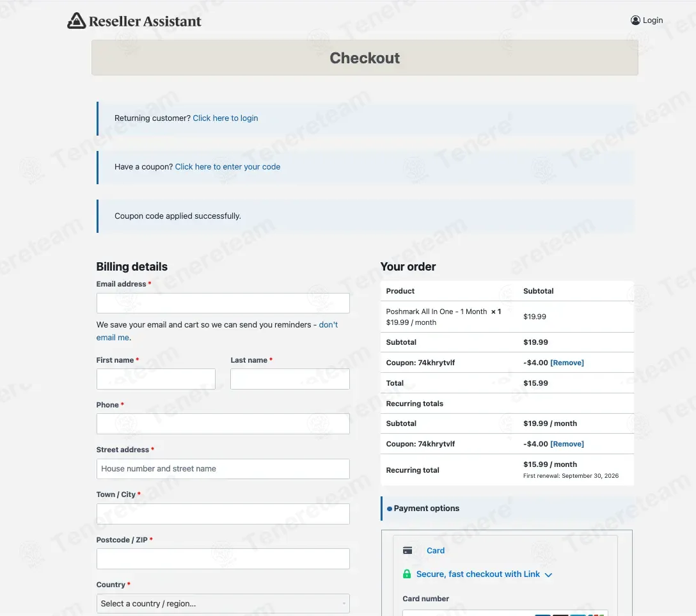This screenshot has height=616, width=696.
Task: Focus the Email address field
Action: click(x=223, y=303)
